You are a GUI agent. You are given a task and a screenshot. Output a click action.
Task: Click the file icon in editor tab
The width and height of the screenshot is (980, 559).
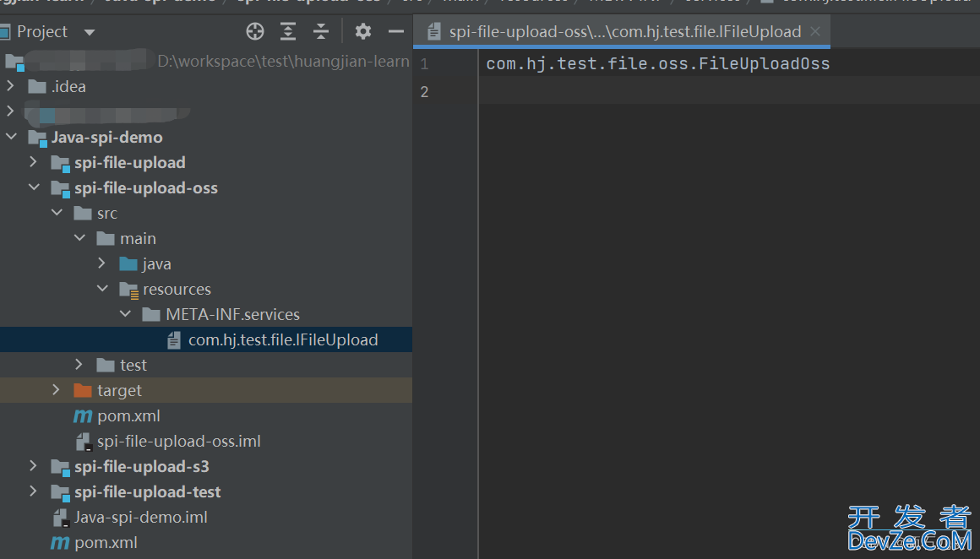click(x=434, y=32)
